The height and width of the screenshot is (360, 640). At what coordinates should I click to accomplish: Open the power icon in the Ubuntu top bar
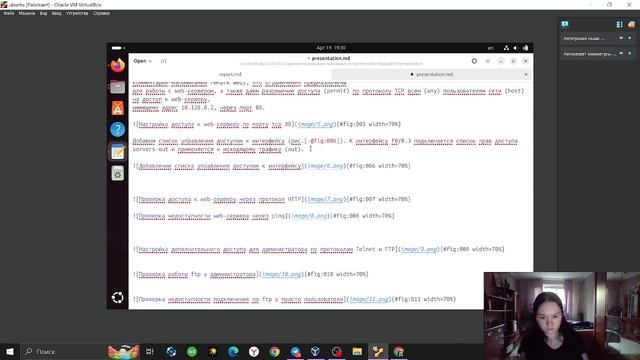point(525,48)
